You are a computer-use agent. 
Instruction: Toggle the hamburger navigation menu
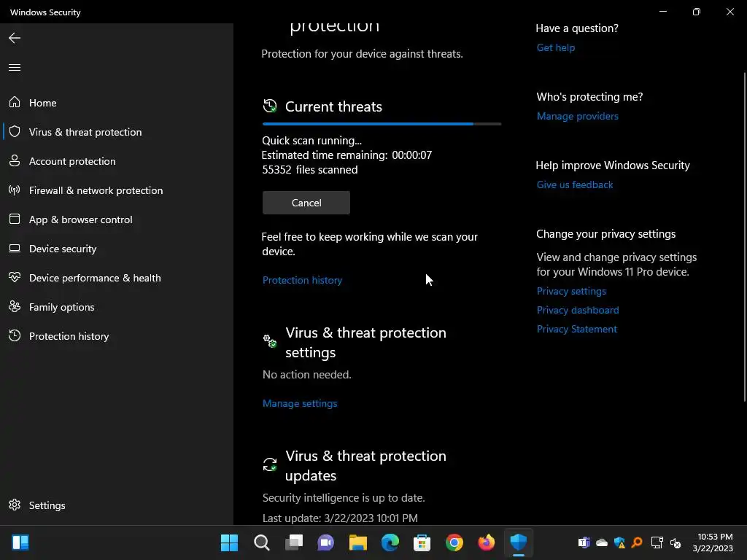click(x=15, y=67)
